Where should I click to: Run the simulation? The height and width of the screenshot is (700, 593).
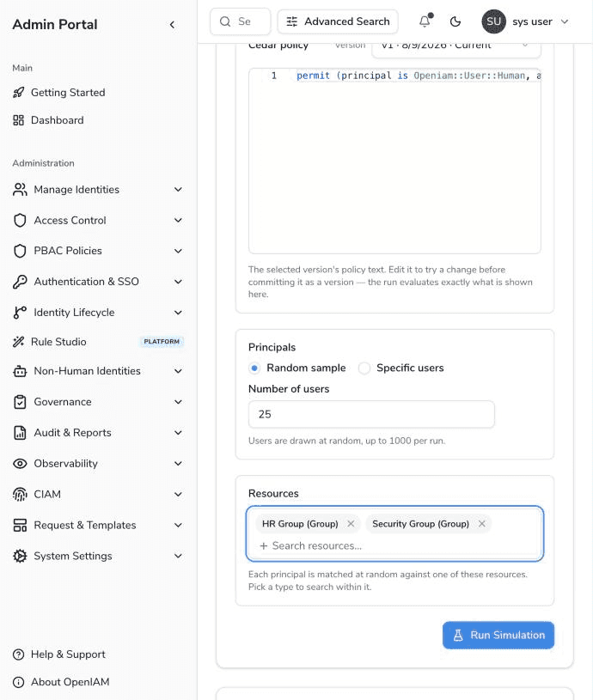498,636
